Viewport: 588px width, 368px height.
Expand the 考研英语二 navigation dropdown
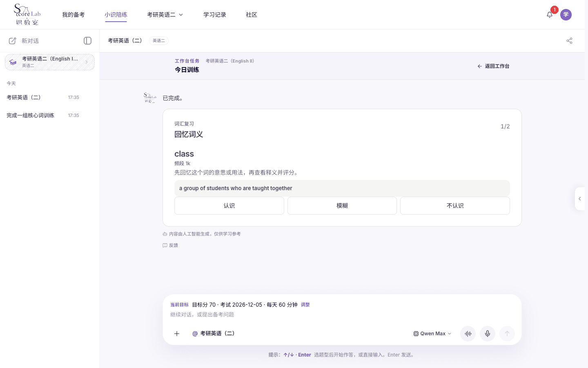165,15
